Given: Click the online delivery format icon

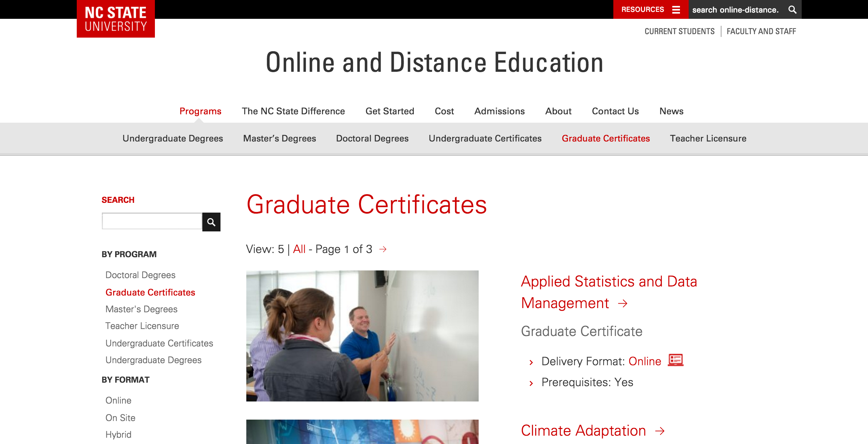Looking at the screenshot, I should click(675, 360).
